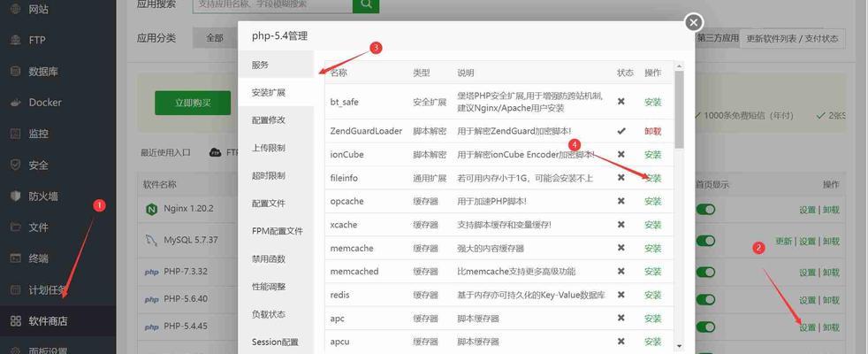Open 设置 for PHP-7.3.32 row
The image size is (868, 354).
click(807, 273)
